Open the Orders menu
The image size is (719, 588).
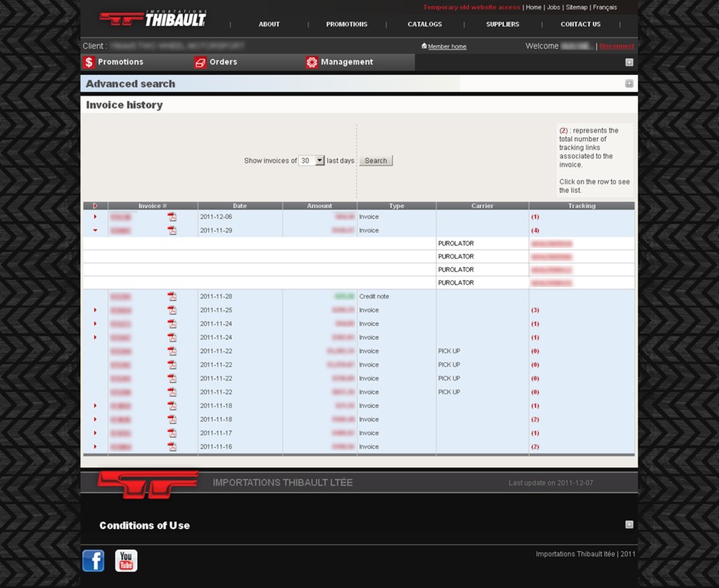[x=223, y=62]
